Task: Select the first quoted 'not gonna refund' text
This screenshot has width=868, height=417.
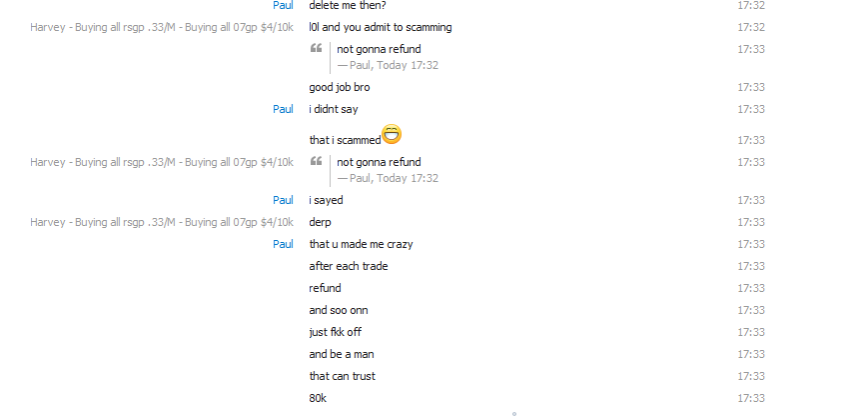Action: (379, 49)
